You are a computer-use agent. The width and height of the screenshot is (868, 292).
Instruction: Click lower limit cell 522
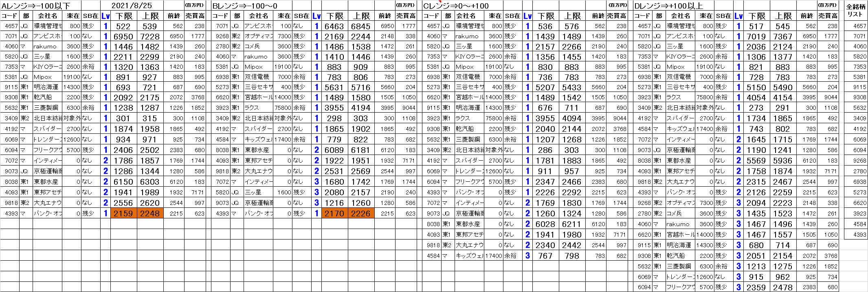(123, 26)
